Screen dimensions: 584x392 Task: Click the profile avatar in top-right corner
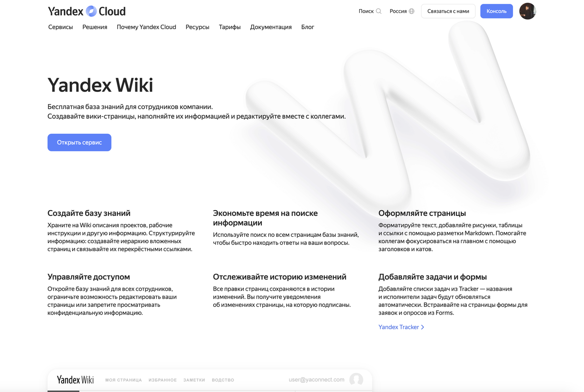[528, 11]
